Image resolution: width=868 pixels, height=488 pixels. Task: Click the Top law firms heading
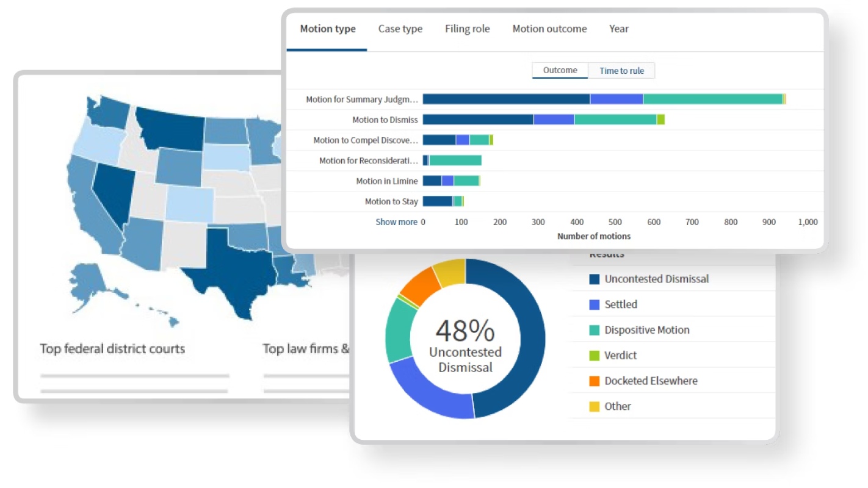[x=306, y=349]
